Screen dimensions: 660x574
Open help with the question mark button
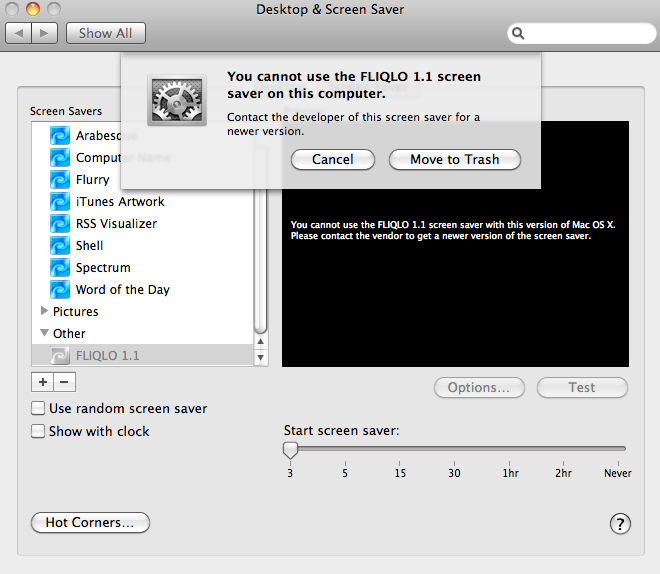[x=620, y=524]
